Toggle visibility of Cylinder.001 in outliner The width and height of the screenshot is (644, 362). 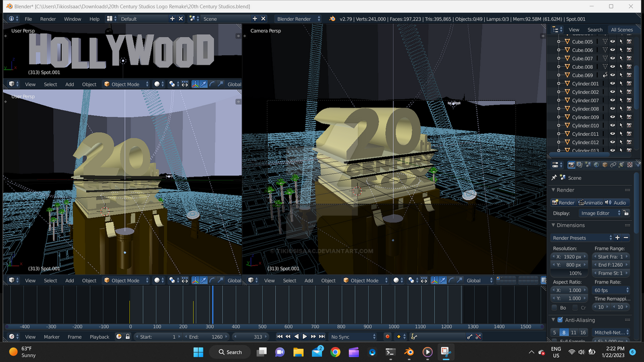613,83
